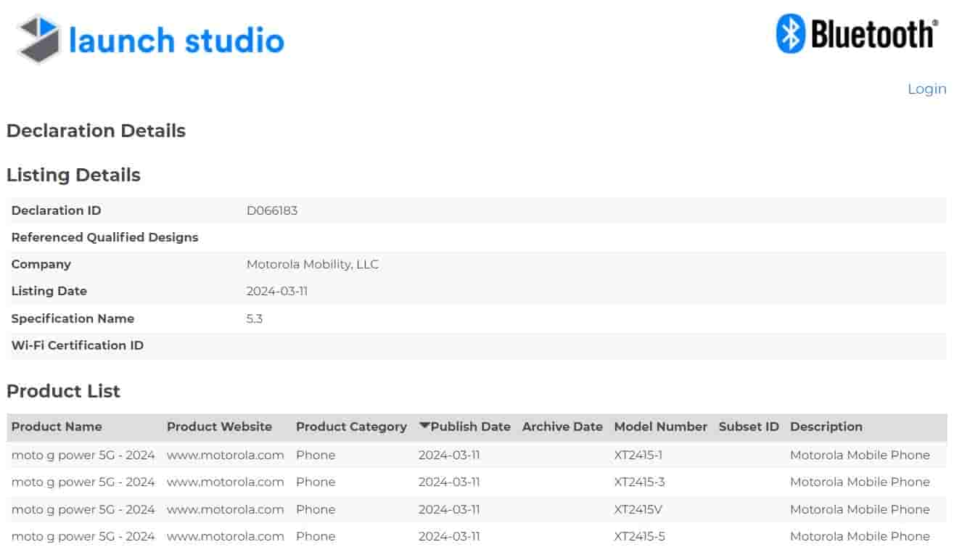Screen dimensions: 954x560
Task: Select the Company value Motorola Mobility, LLC
Action: 311,264
